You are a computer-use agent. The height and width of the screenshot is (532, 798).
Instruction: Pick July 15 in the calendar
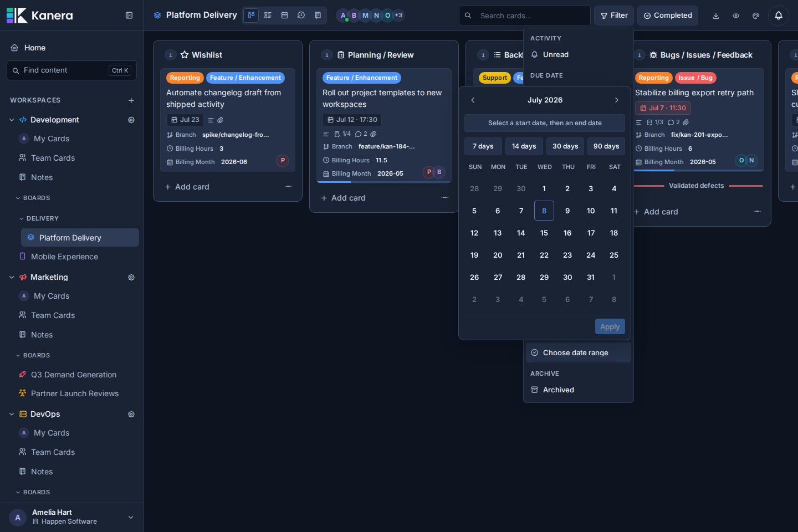(544, 233)
